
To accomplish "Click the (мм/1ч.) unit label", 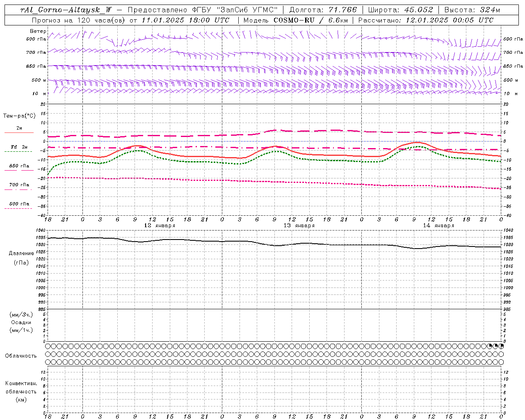I will pos(21,330).
